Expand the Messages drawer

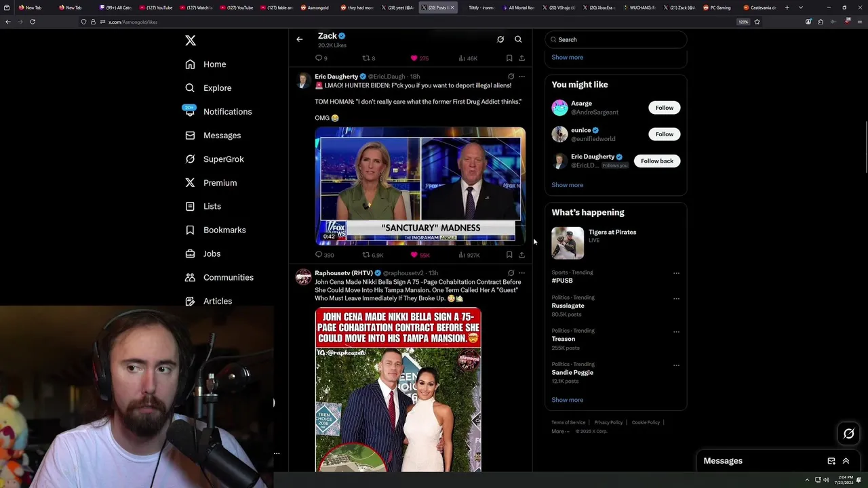(x=846, y=461)
